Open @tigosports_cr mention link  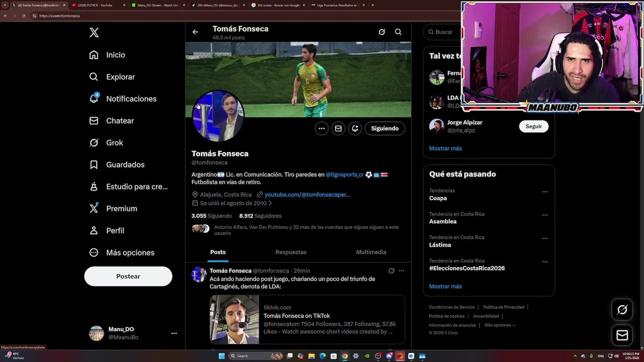tap(345, 174)
